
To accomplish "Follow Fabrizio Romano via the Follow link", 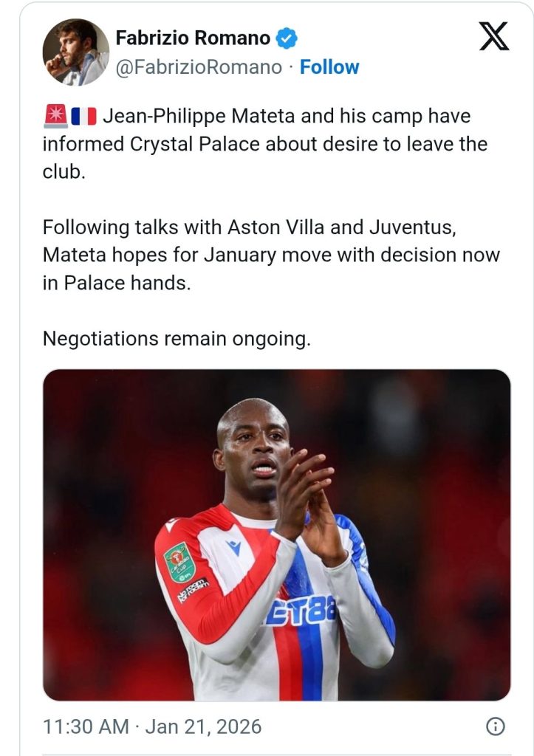I will 329,67.
